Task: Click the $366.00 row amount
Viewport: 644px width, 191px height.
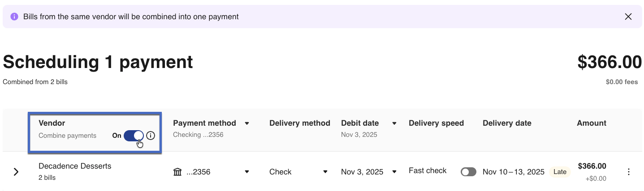Action: [592, 166]
